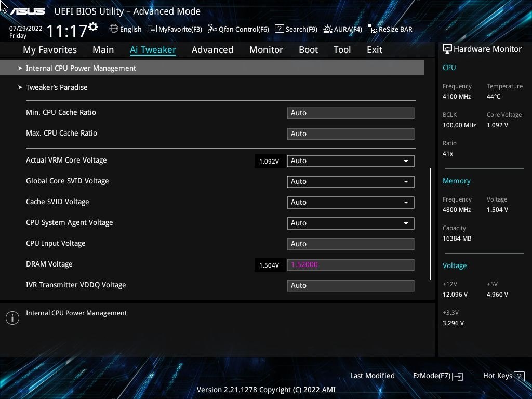Click MyFavorite(F3) label

click(x=180, y=30)
